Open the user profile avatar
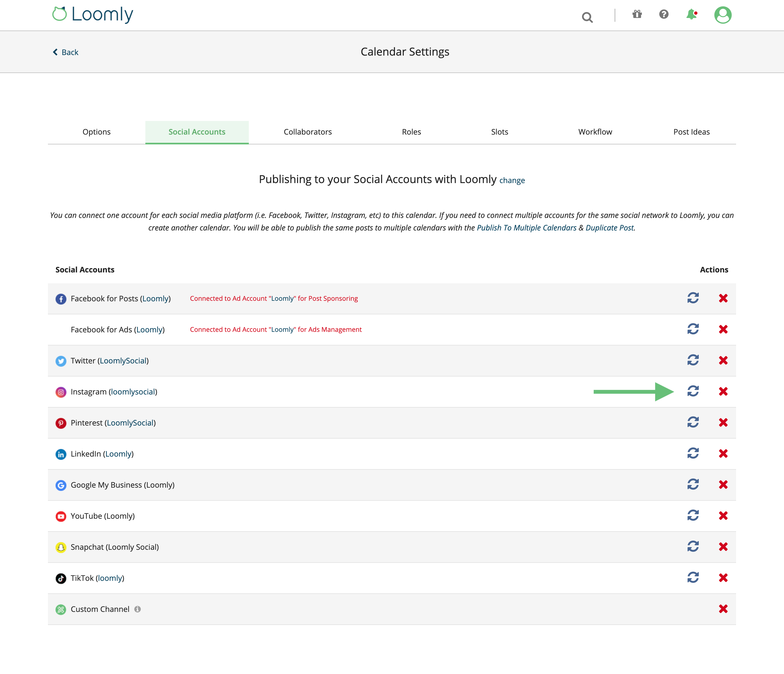 point(722,15)
